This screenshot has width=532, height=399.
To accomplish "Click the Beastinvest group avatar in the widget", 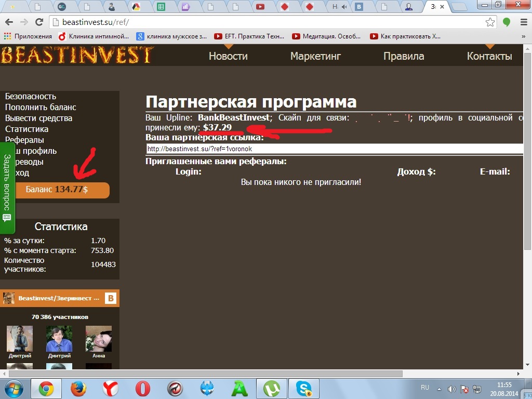I will pyautogui.click(x=8, y=298).
